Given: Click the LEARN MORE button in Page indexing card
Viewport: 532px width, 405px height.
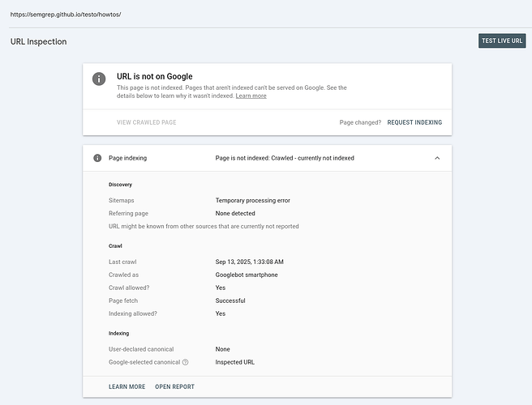Looking at the screenshot, I should coord(127,386).
